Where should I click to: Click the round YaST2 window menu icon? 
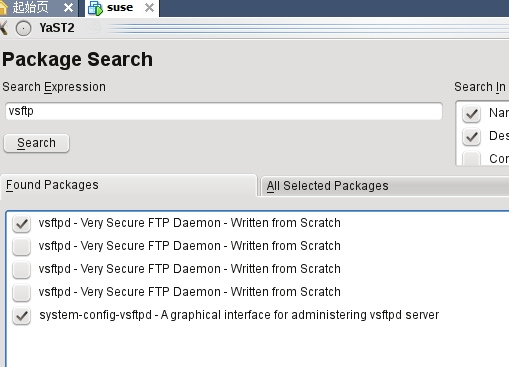[23, 28]
